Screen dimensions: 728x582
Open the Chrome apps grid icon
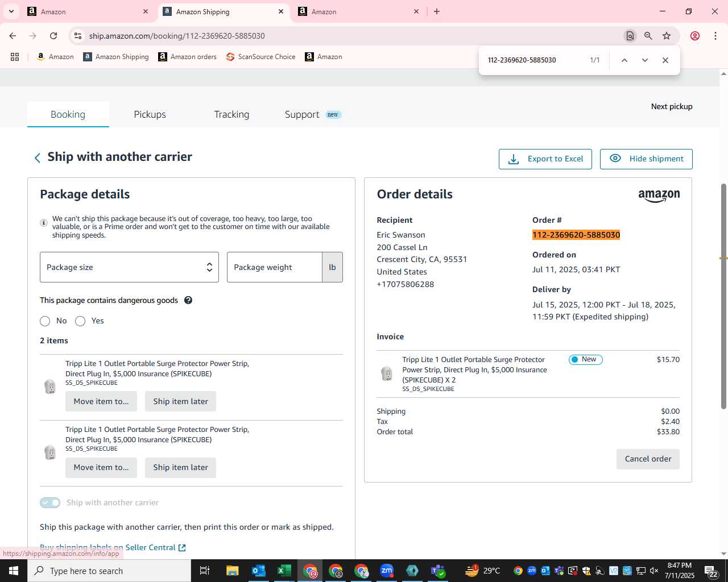point(15,57)
